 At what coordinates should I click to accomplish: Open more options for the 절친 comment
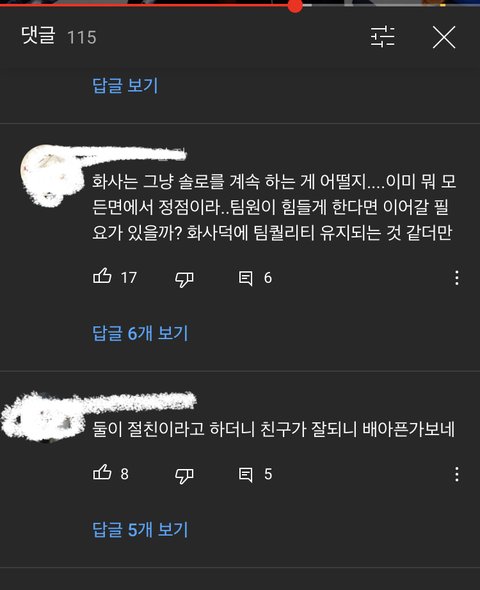tap(457, 474)
